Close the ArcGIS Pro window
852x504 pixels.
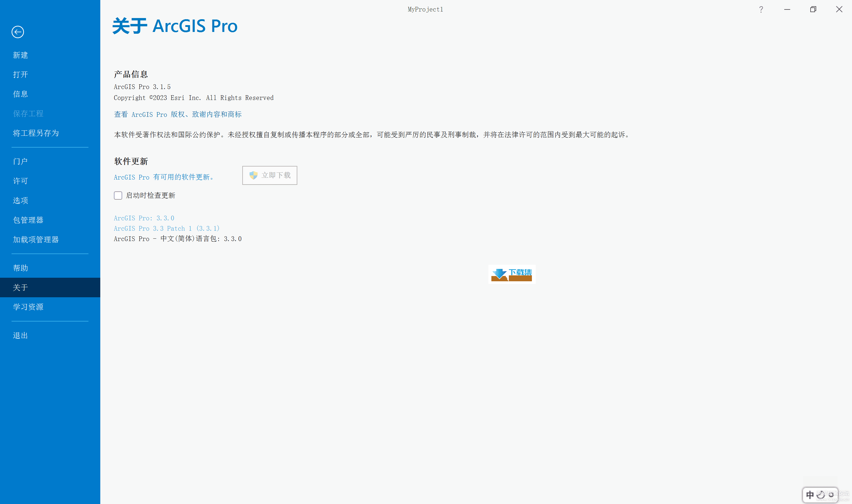pos(839,9)
